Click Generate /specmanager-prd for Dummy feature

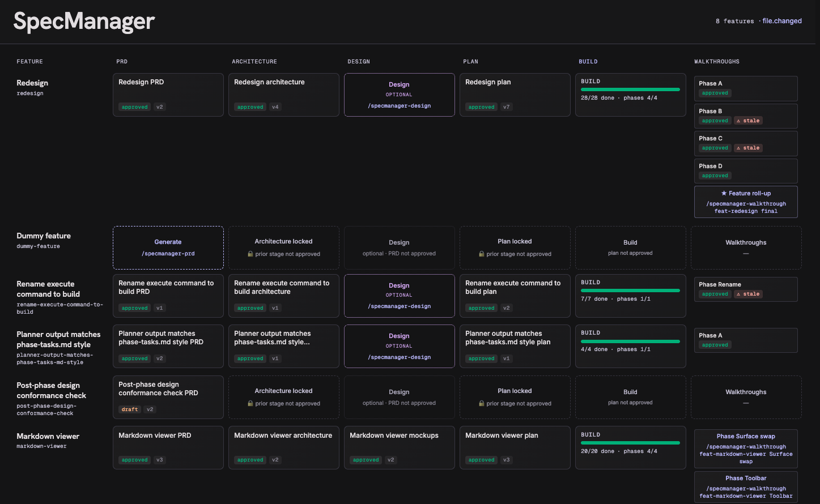click(168, 247)
